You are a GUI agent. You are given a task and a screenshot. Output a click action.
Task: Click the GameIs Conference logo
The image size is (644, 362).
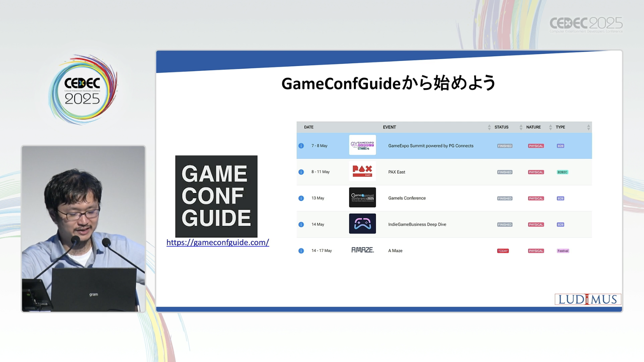coord(362,197)
